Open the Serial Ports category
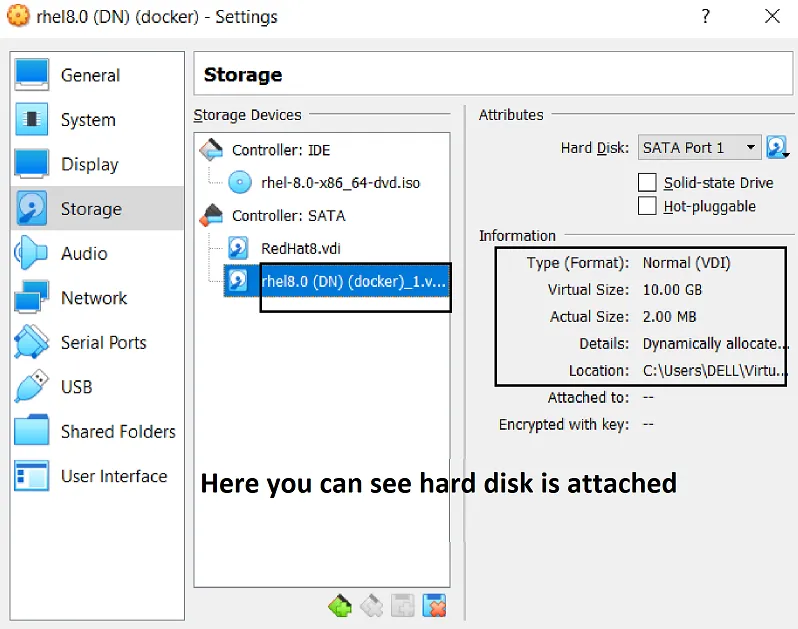 (97, 342)
